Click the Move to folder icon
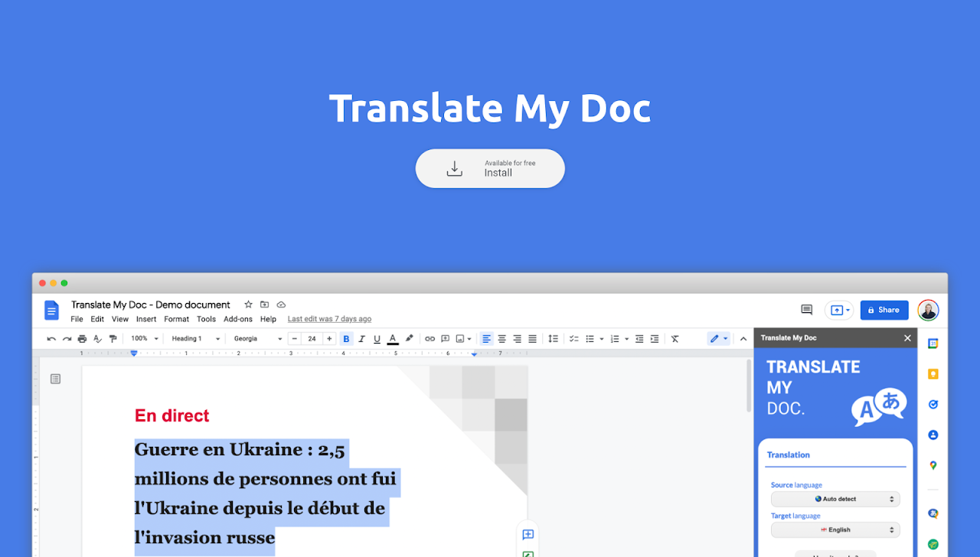The image size is (980, 557). pos(265,305)
